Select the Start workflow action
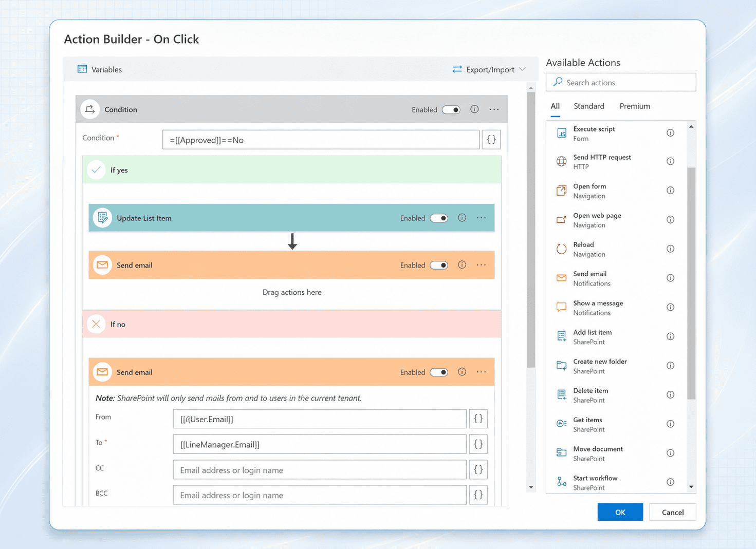The height and width of the screenshot is (549, 756). (616, 483)
